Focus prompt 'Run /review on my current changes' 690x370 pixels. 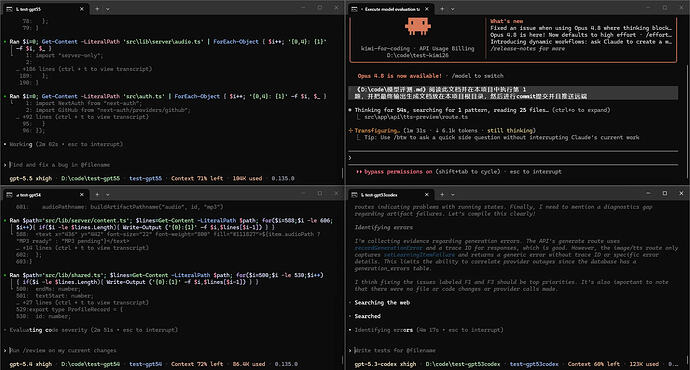[x=63, y=351]
